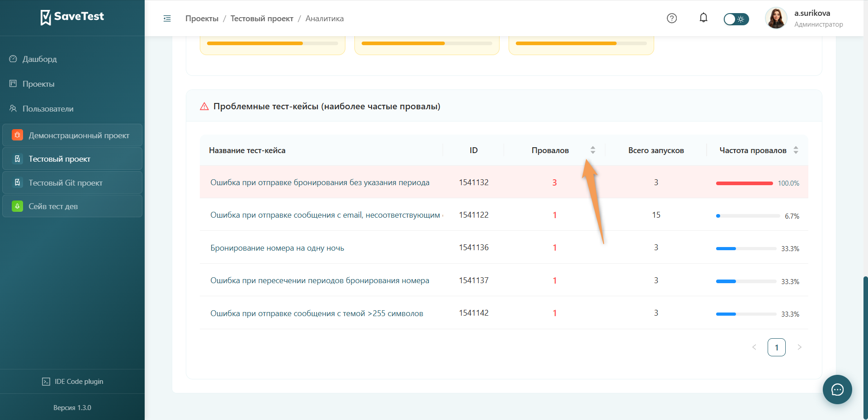The height and width of the screenshot is (420, 868).
Task: Select page 1 in pagination
Action: pyautogui.click(x=777, y=347)
